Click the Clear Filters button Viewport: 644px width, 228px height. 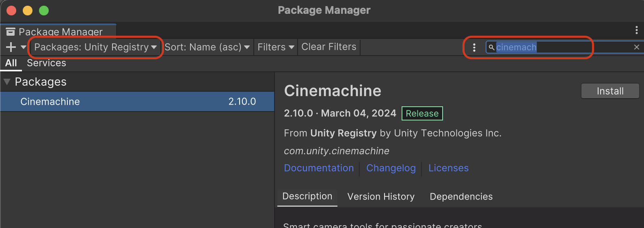coord(329,47)
